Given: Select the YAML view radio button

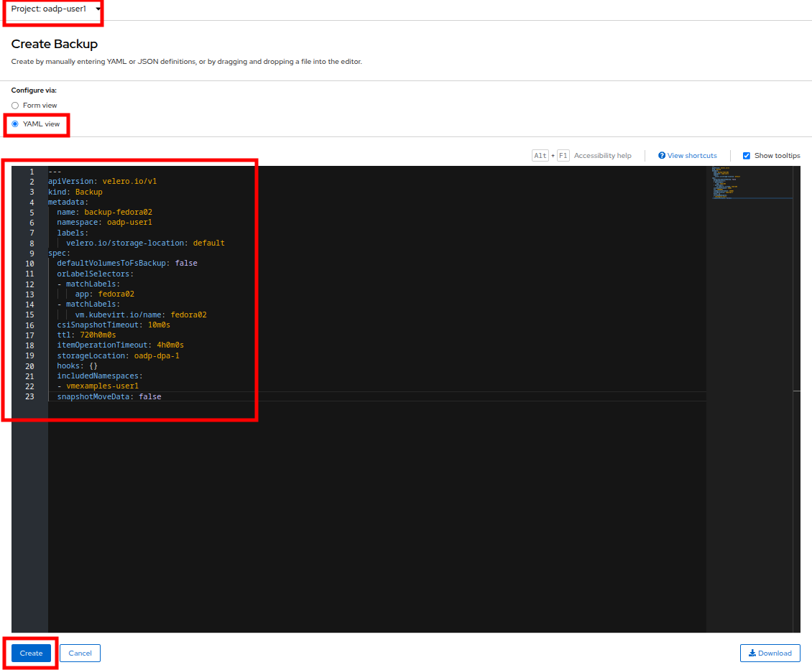Looking at the screenshot, I should tap(15, 124).
